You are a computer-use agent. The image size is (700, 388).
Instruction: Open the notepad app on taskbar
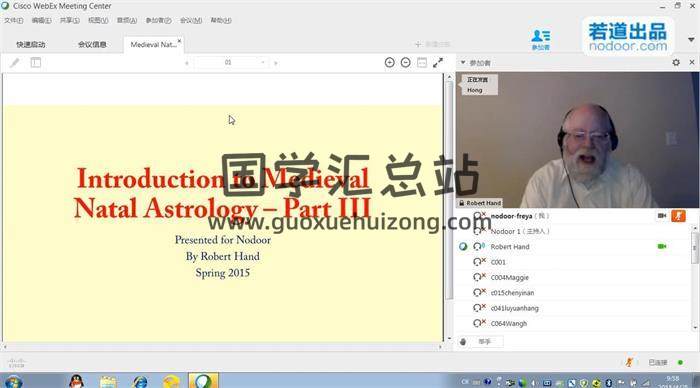pyautogui.click(x=108, y=382)
